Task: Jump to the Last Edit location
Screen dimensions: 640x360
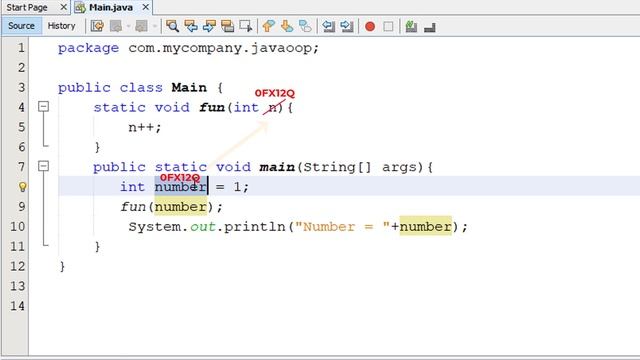Action: [x=97, y=27]
